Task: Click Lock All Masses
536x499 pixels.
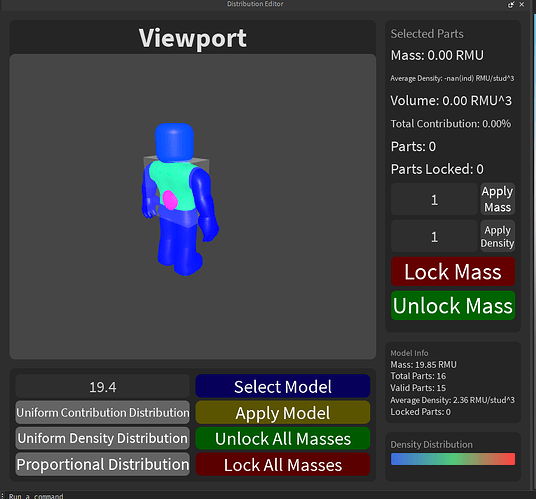Action: pos(283,464)
